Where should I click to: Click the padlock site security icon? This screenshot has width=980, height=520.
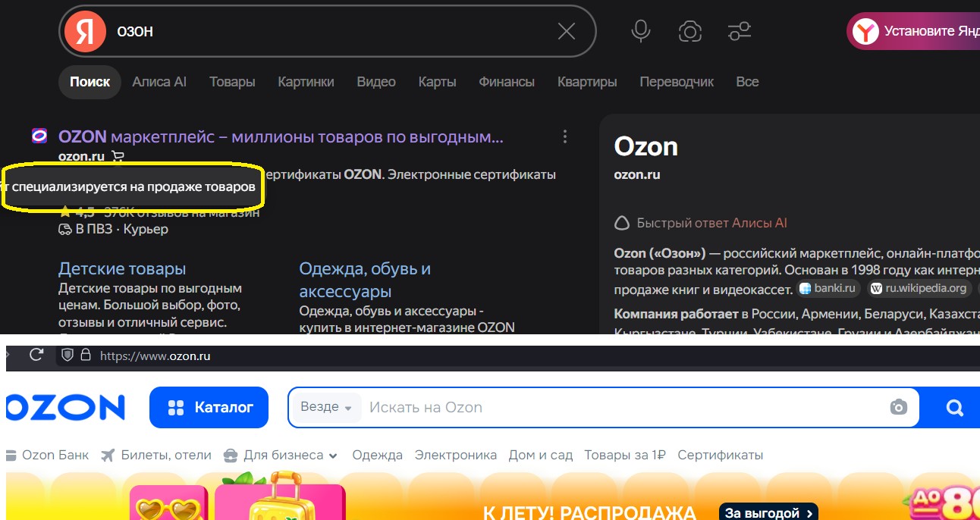click(x=86, y=355)
